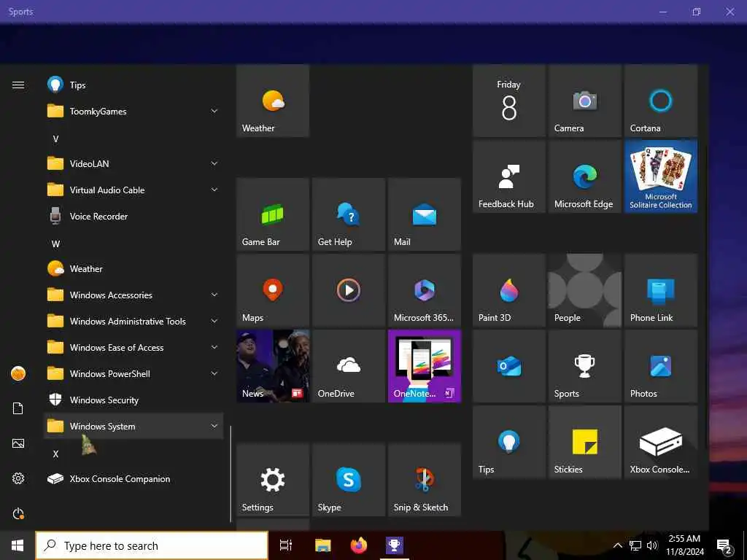Open the Weather tile
747x560 pixels.
273,101
